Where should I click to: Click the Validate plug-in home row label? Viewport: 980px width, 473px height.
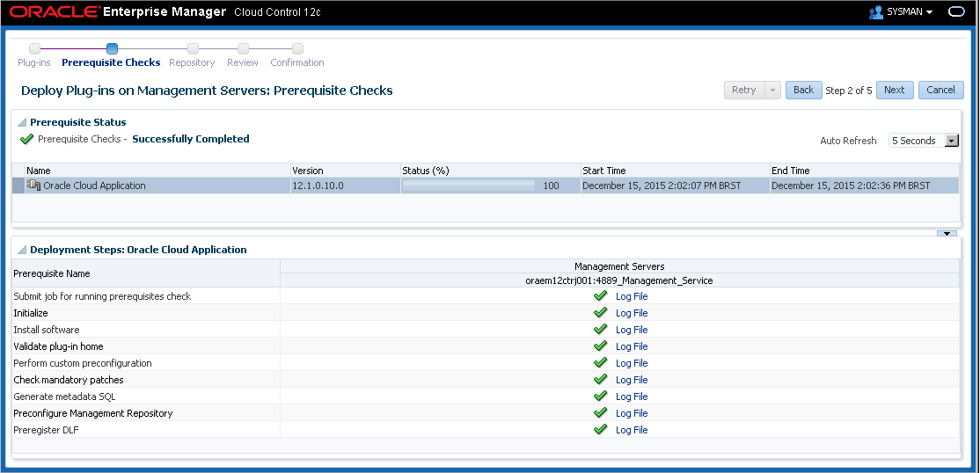point(59,346)
